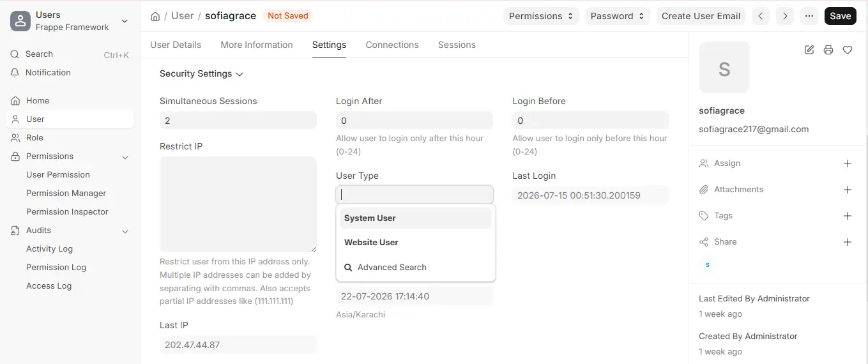Click Last Edited By Administrator text
The width and height of the screenshot is (868, 364).
pos(754,298)
